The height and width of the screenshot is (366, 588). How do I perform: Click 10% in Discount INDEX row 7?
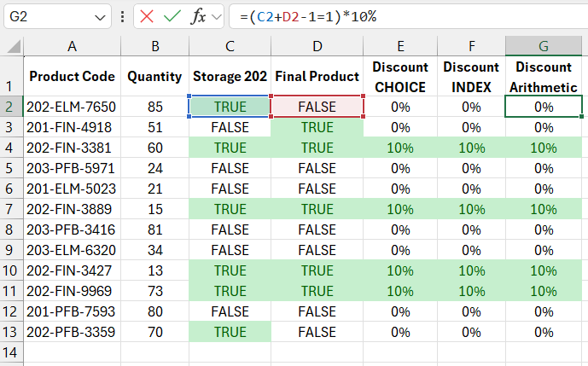coord(471,209)
